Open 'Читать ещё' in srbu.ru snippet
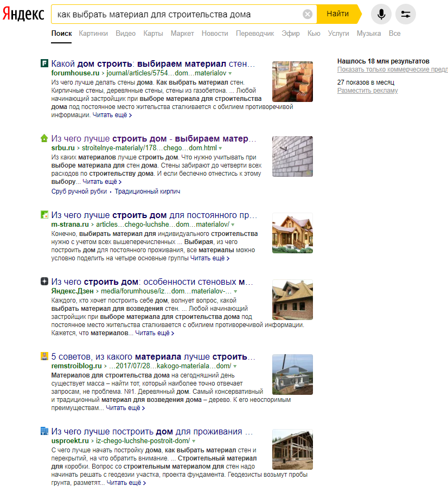This screenshot has width=448, height=499. [x=102, y=181]
